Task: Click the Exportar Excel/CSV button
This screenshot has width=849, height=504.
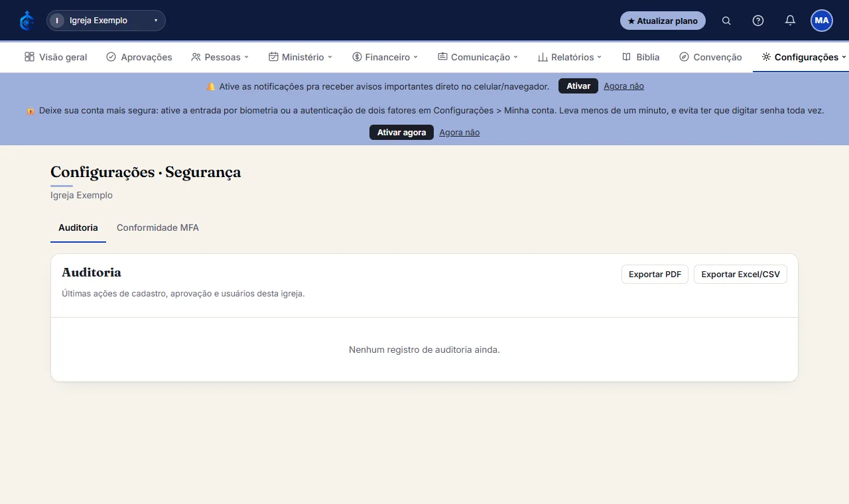Action: [x=740, y=275]
